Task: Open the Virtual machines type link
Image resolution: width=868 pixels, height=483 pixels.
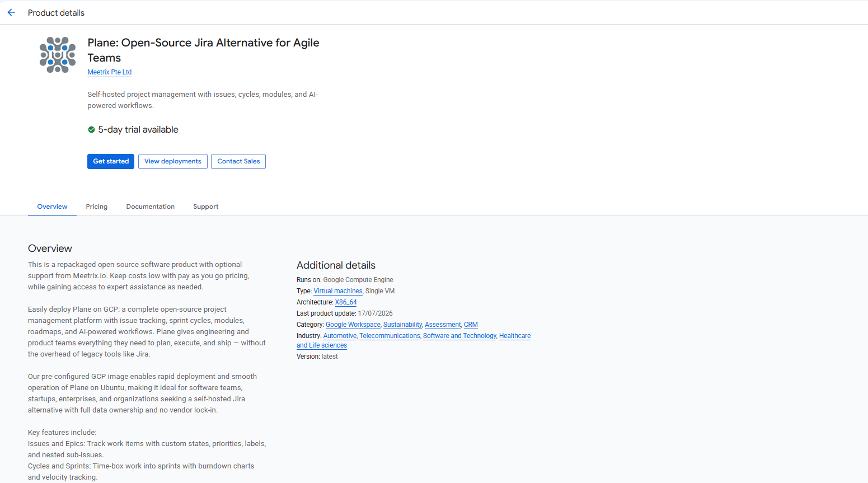Action: [338, 291]
